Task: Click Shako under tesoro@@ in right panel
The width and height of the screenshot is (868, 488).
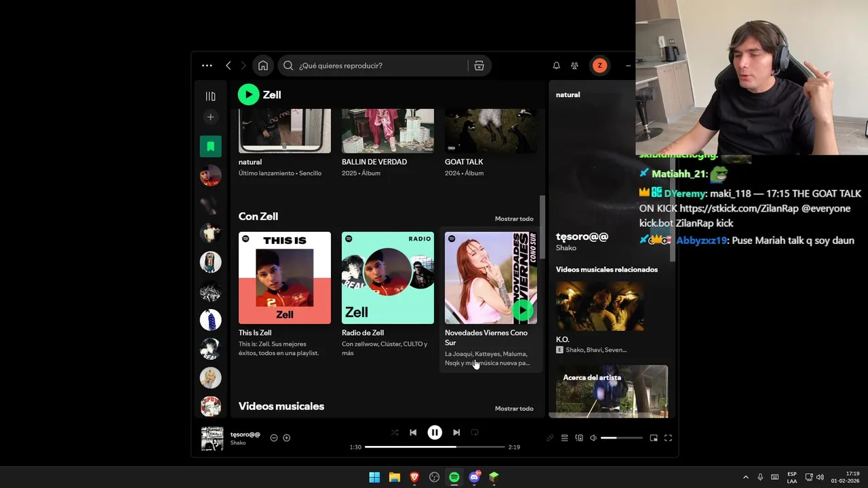Action: point(566,248)
